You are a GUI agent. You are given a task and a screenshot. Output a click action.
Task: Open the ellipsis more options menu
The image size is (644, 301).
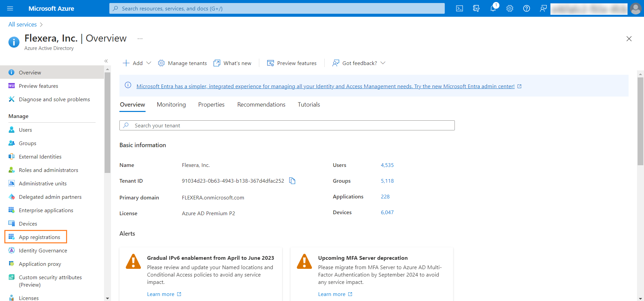140,39
